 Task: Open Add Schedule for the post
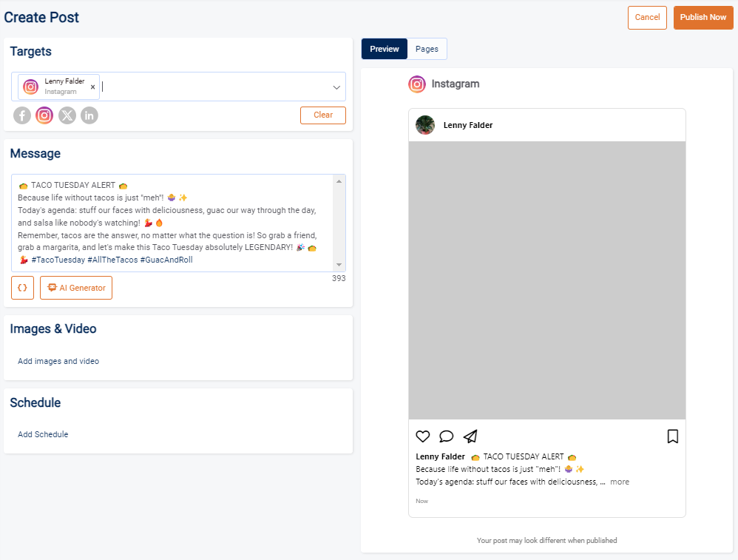(43, 434)
